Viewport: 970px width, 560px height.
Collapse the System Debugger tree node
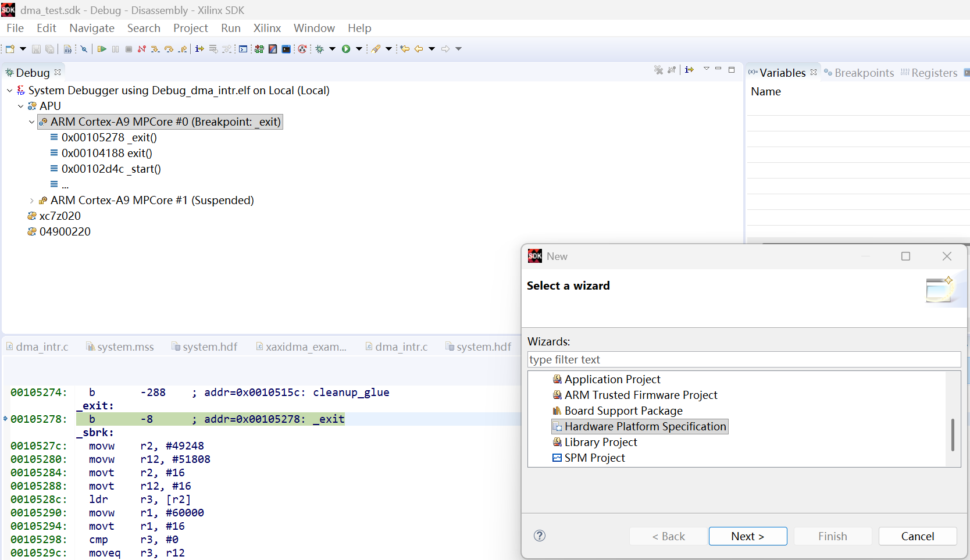(9, 91)
